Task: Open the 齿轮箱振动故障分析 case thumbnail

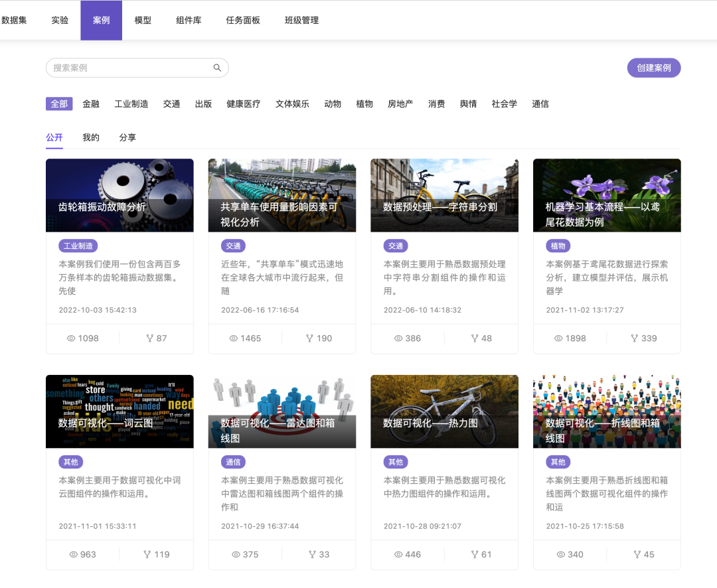Action: pos(119,195)
